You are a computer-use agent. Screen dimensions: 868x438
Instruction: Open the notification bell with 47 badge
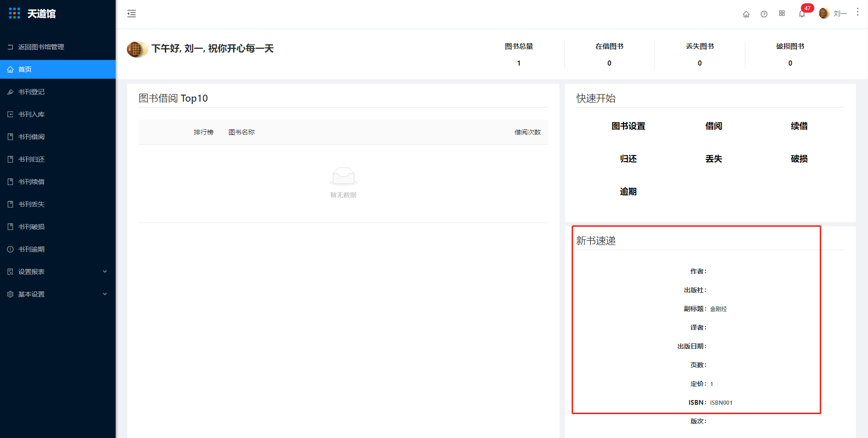point(802,14)
